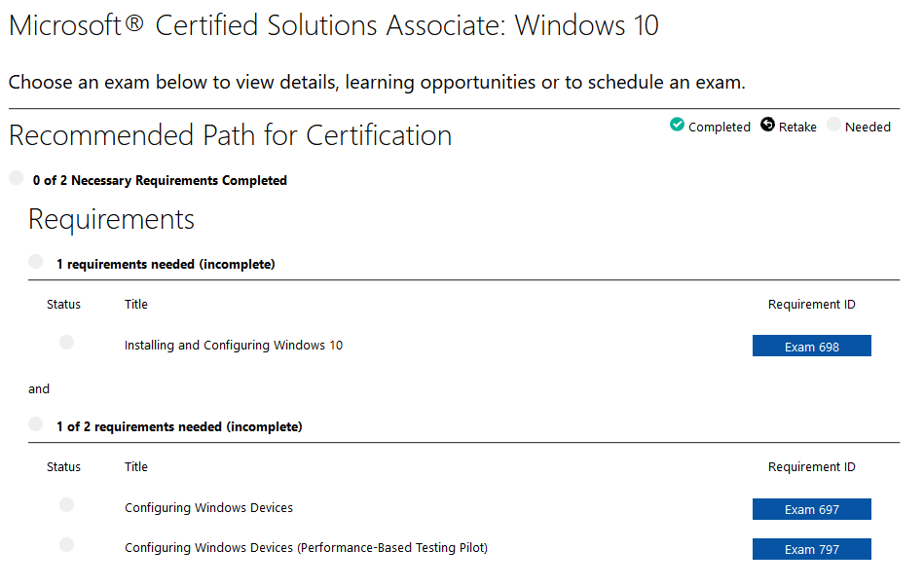
Task: Click the first Requirement ID column header
Action: pyautogui.click(x=811, y=305)
